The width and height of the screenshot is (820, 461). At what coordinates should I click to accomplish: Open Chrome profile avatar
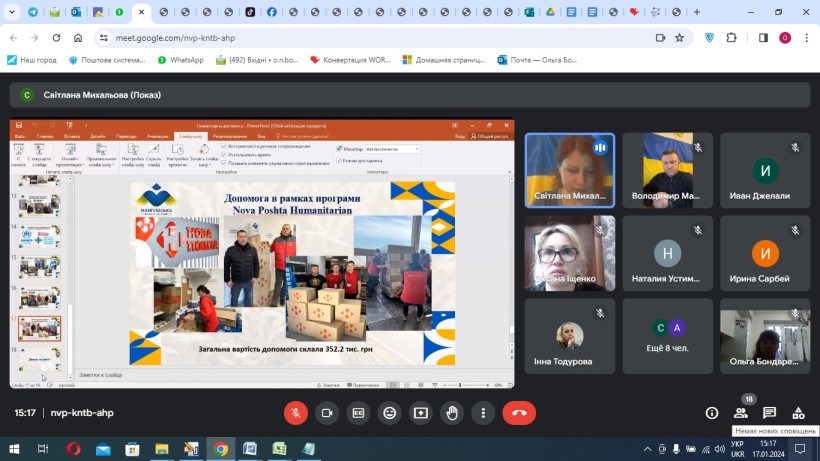[x=785, y=38]
